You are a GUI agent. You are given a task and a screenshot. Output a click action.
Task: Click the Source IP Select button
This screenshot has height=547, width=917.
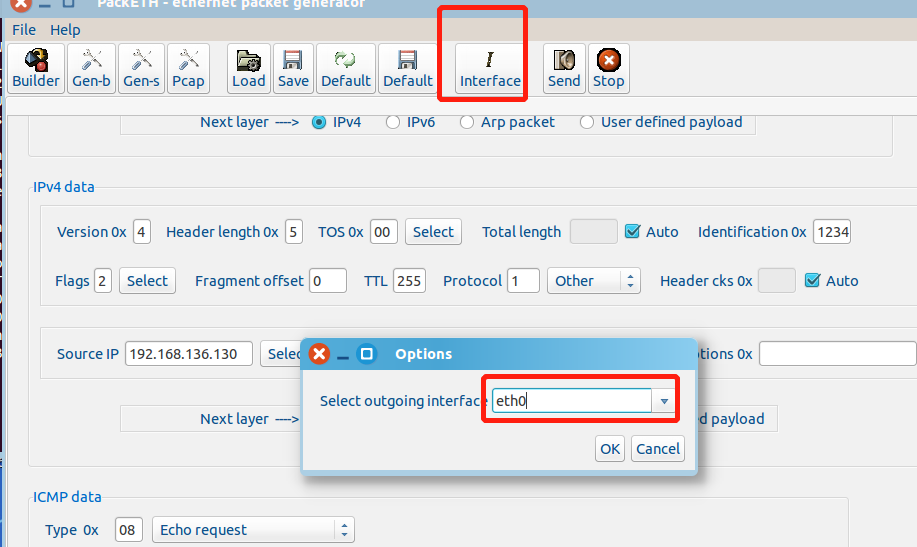(x=281, y=354)
